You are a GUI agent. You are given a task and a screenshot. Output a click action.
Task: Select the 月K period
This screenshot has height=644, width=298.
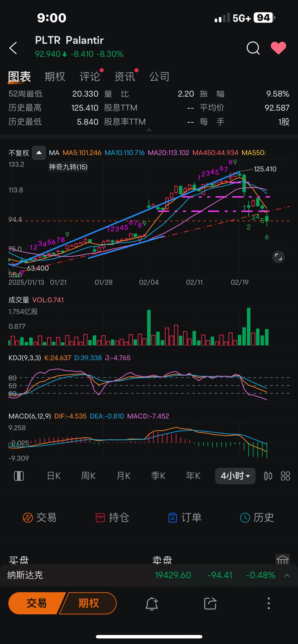(x=124, y=476)
